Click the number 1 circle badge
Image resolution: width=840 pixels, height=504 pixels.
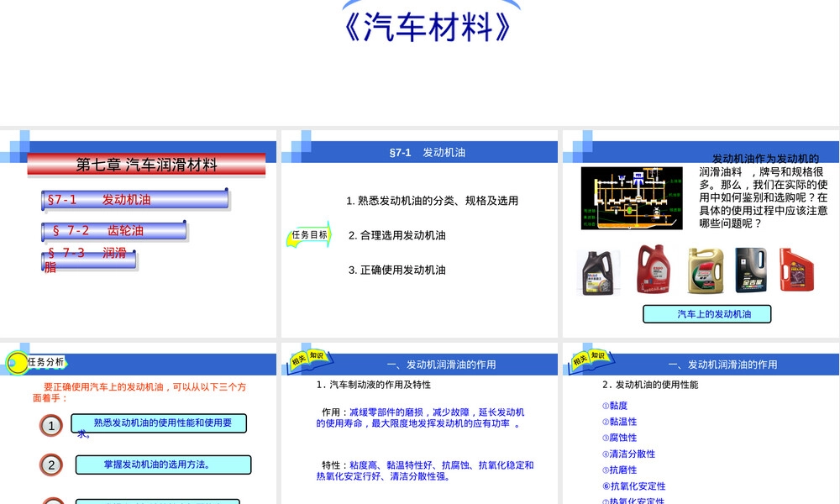pyautogui.click(x=51, y=426)
